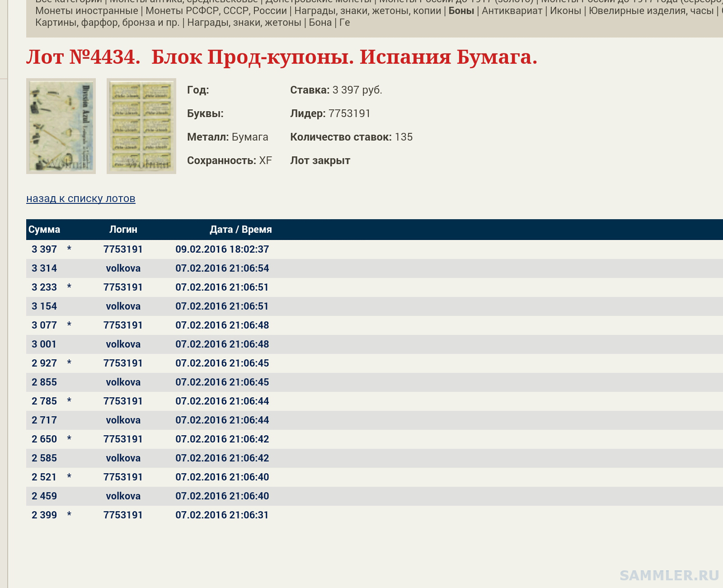Select bid amount 2 855
Viewport: 723px width, 588px height.
coord(44,382)
